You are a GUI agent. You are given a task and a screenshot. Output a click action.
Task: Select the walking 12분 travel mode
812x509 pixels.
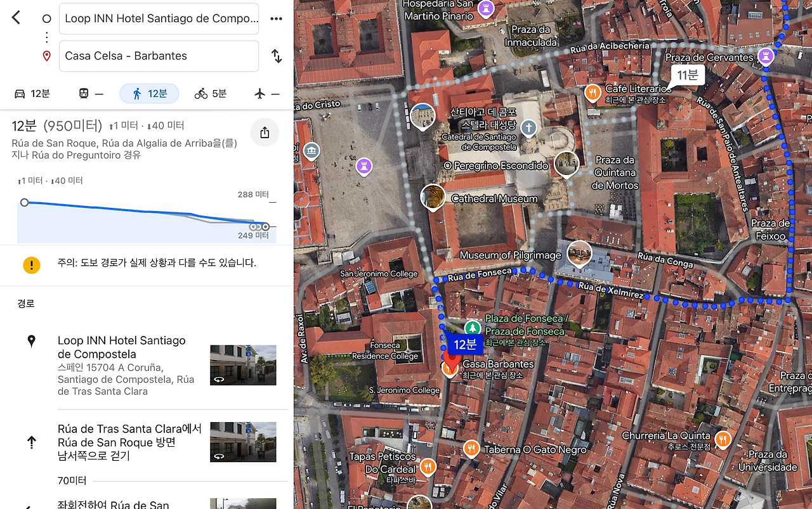click(149, 94)
